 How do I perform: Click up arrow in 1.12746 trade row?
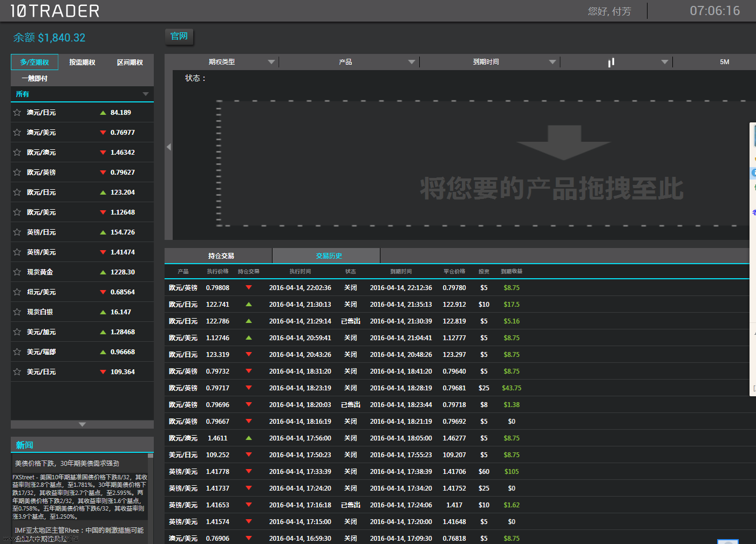pos(249,338)
